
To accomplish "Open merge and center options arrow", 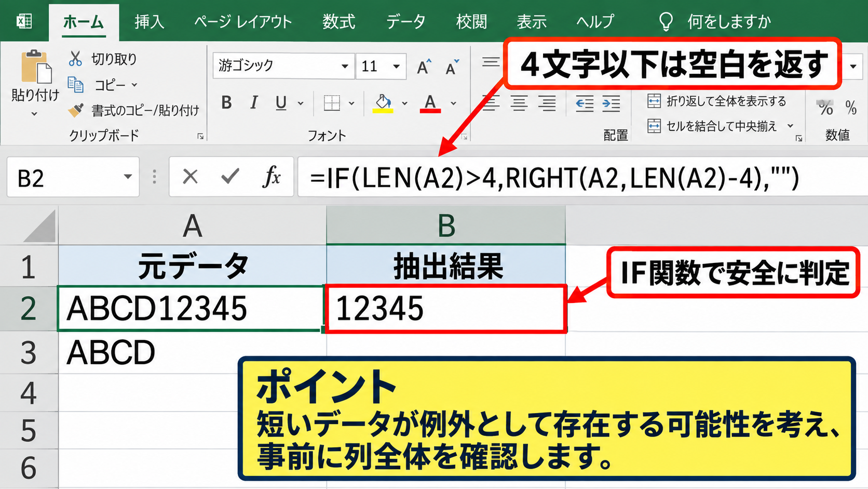I will (791, 126).
